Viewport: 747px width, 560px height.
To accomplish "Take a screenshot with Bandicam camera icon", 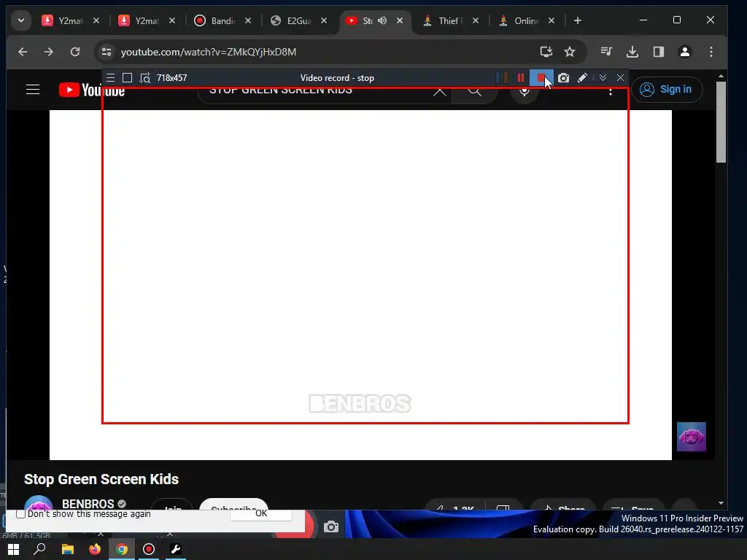I will 563,77.
